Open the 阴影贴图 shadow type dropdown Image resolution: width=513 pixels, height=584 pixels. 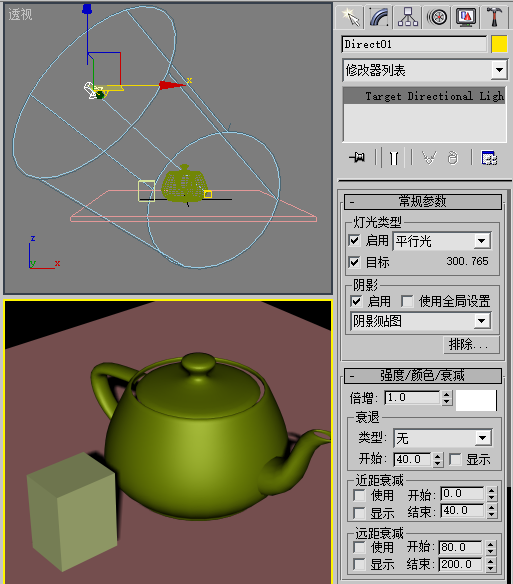pyautogui.click(x=421, y=321)
